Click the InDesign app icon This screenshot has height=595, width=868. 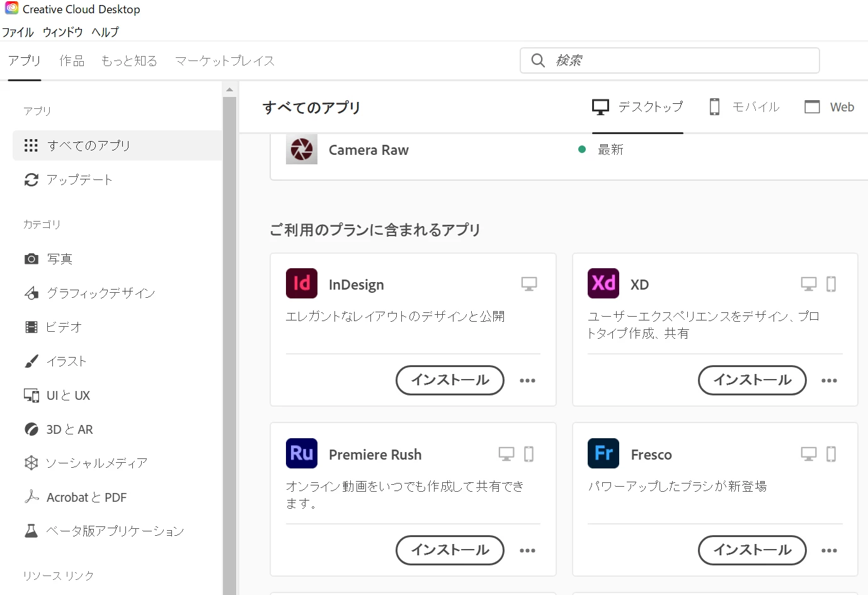click(302, 283)
